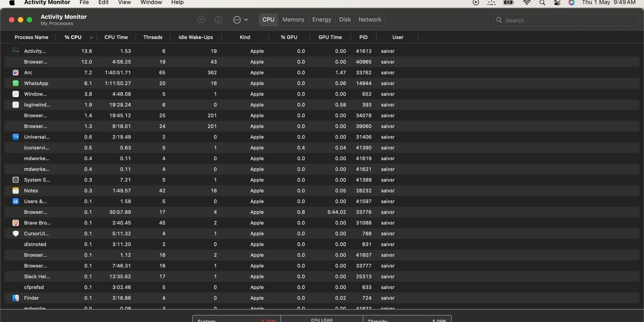Switch to the Energy tab
The width and height of the screenshot is (644, 322).
click(322, 20)
